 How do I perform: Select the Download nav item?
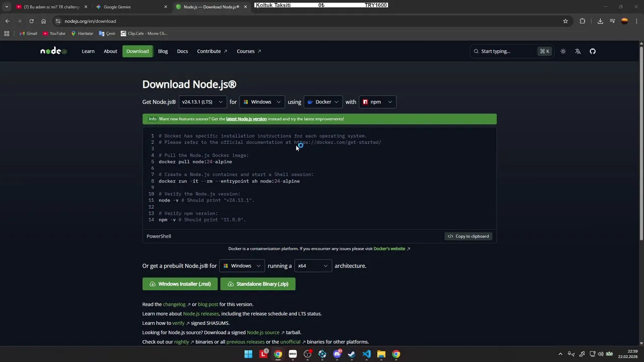137,51
